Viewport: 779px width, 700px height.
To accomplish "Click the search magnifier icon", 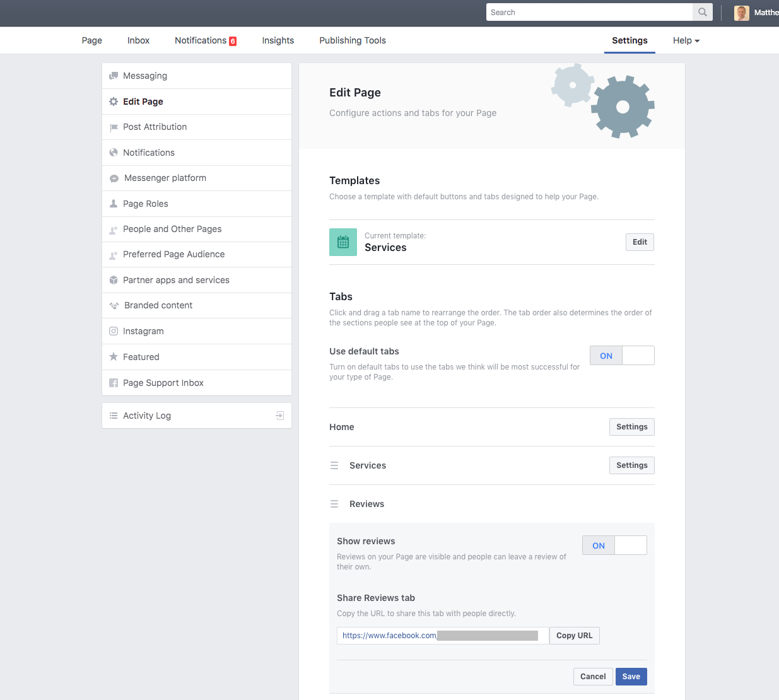I will (703, 12).
